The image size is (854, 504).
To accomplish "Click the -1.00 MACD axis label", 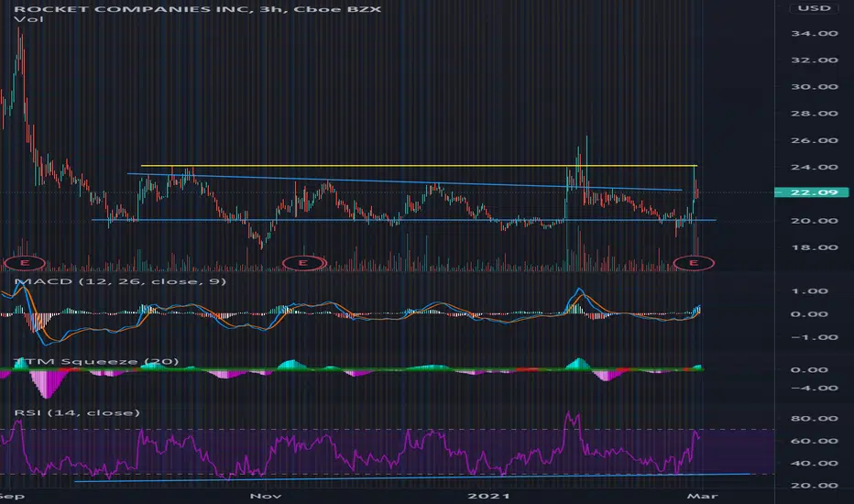I will [813, 337].
